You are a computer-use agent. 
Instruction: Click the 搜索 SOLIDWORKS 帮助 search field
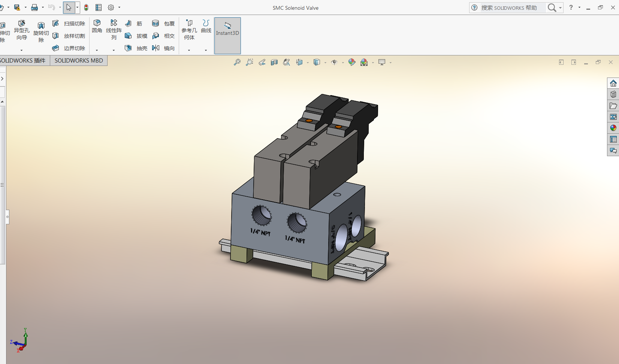click(x=512, y=8)
